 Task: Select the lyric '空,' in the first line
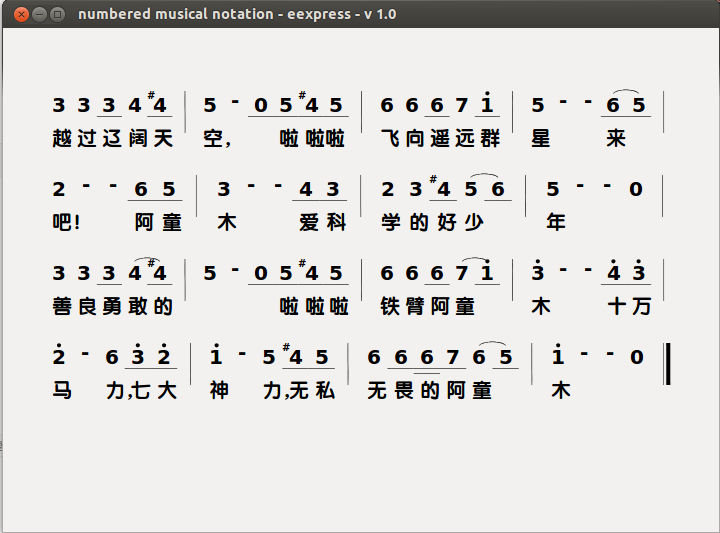tap(217, 138)
